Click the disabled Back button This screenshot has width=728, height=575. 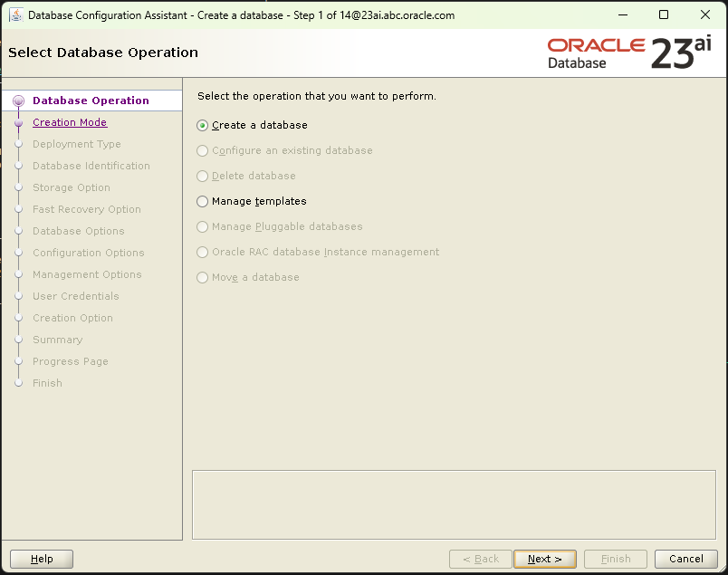click(479, 559)
